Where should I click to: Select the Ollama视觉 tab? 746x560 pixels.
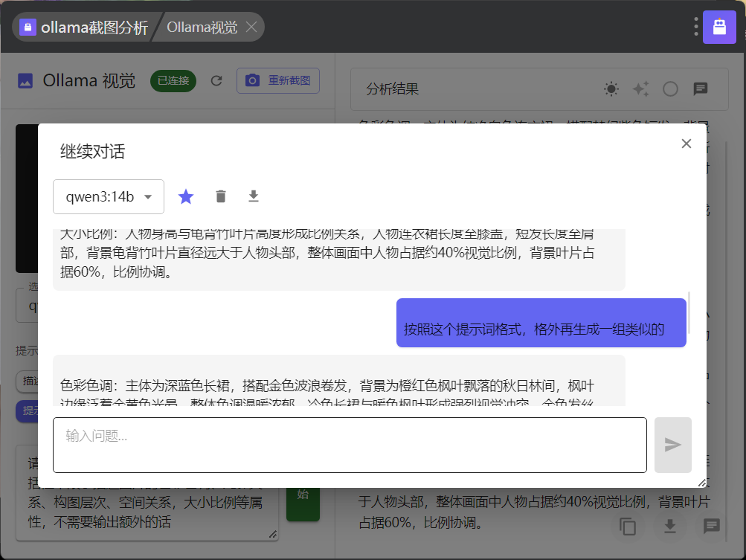coord(202,28)
